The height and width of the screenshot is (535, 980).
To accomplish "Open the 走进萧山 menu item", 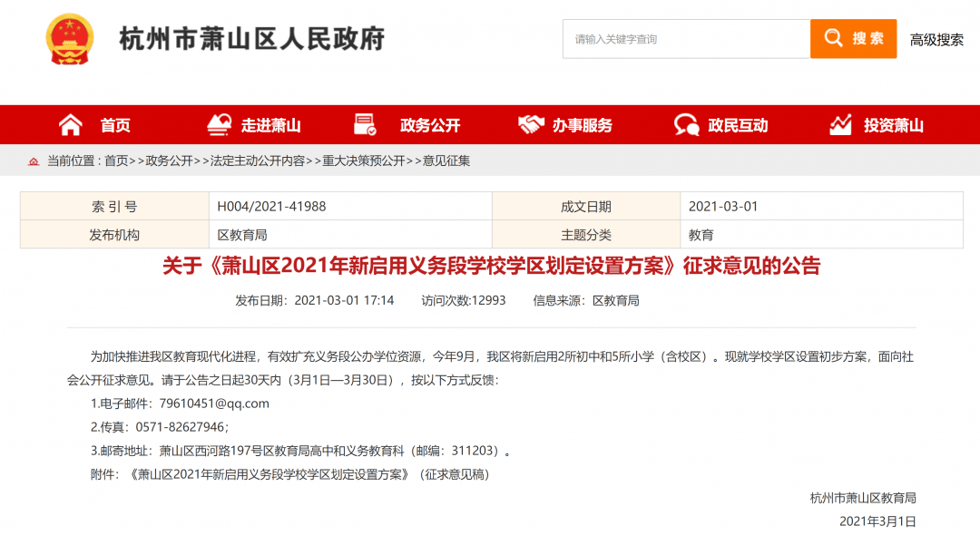I will click(x=271, y=125).
